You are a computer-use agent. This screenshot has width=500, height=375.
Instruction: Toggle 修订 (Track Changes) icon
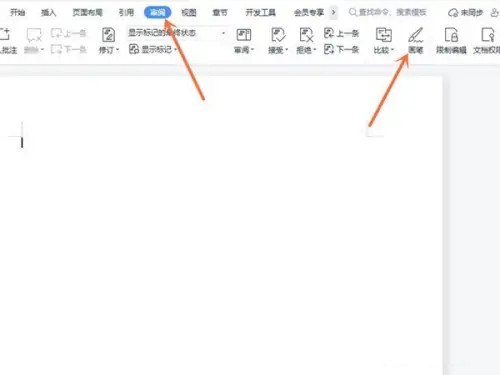(x=108, y=35)
